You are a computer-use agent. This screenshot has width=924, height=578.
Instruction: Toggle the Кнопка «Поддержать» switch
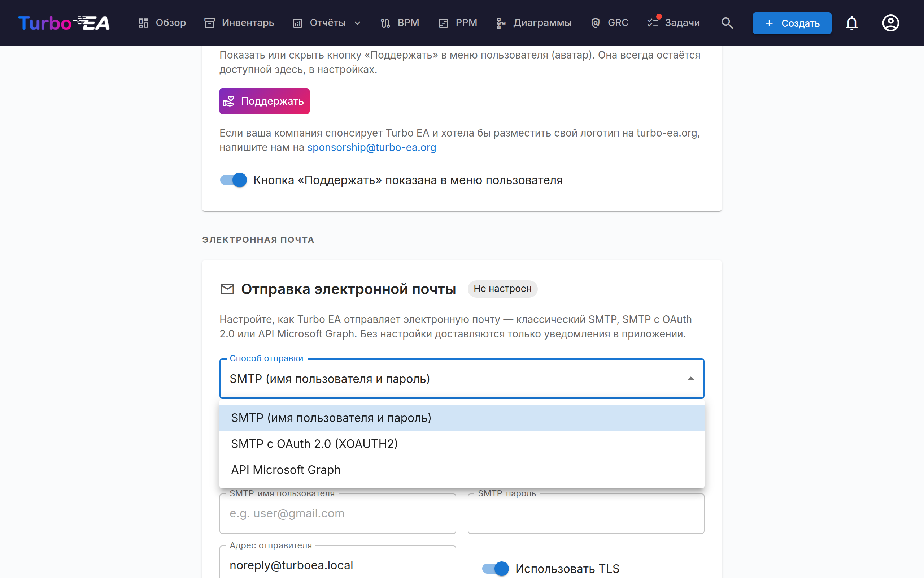(234, 180)
